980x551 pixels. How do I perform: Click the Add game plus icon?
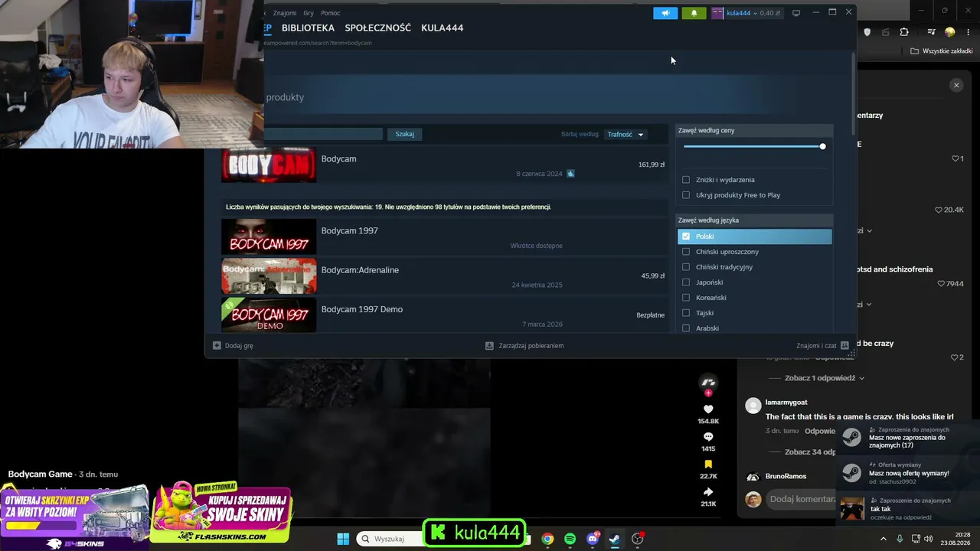click(x=217, y=346)
